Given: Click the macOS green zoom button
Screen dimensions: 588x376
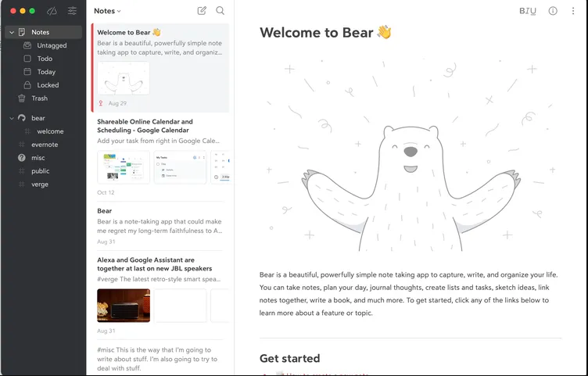Looking at the screenshot, I should click(x=32, y=11).
